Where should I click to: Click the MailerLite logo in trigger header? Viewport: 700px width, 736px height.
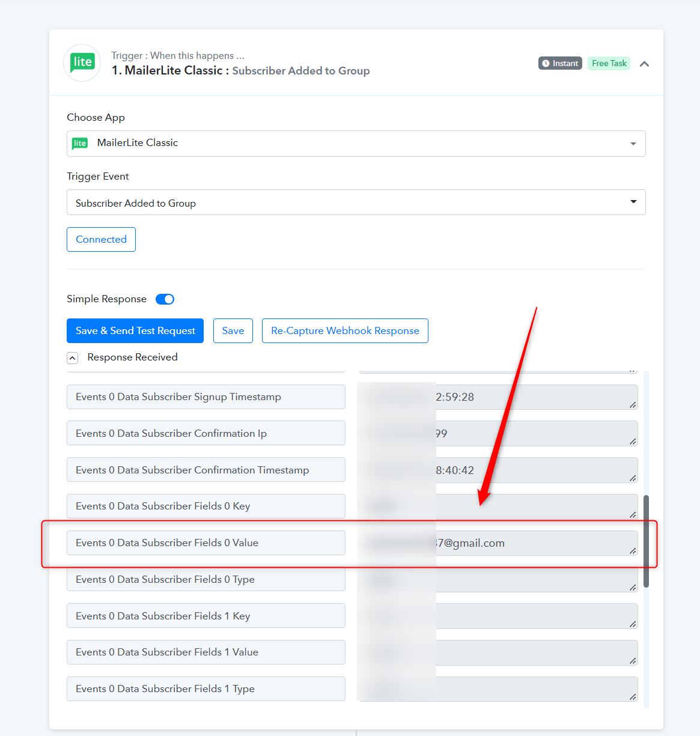pos(82,62)
